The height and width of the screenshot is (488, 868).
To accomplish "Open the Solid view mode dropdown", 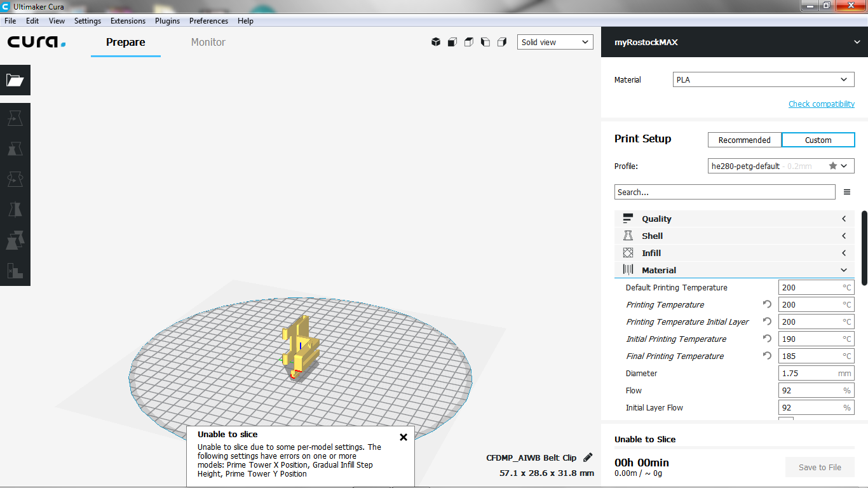I will [x=555, y=42].
